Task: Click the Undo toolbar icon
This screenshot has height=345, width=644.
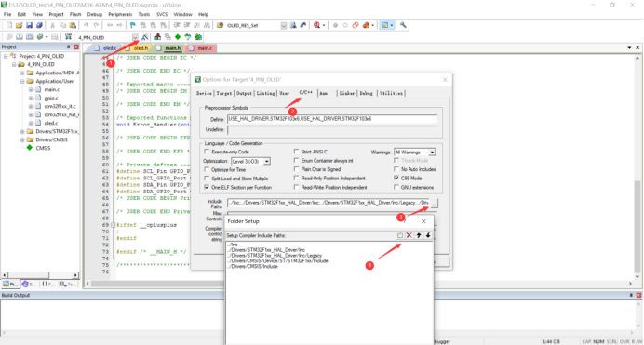Action: coord(87,25)
